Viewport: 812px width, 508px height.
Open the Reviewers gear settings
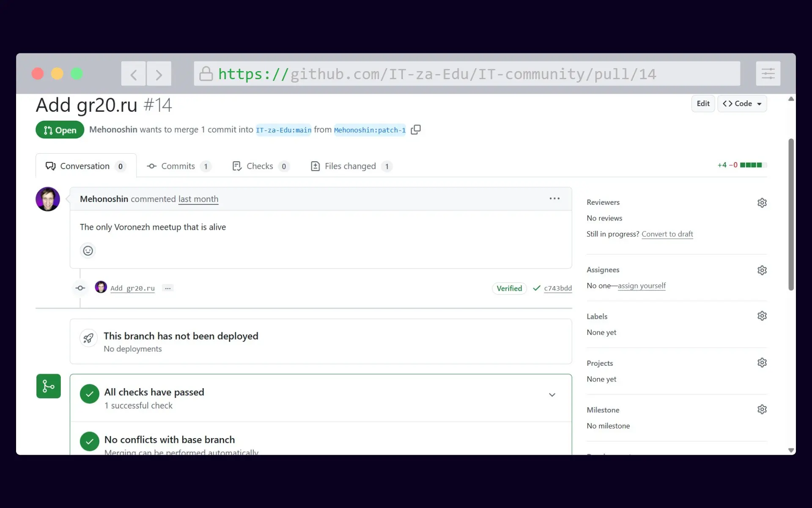pyautogui.click(x=762, y=203)
